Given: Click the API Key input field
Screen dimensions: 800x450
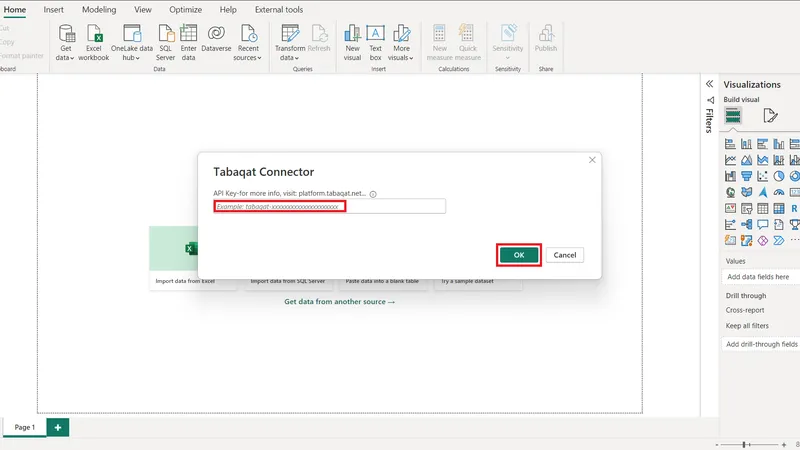Looking at the screenshot, I should pyautogui.click(x=329, y=206).
